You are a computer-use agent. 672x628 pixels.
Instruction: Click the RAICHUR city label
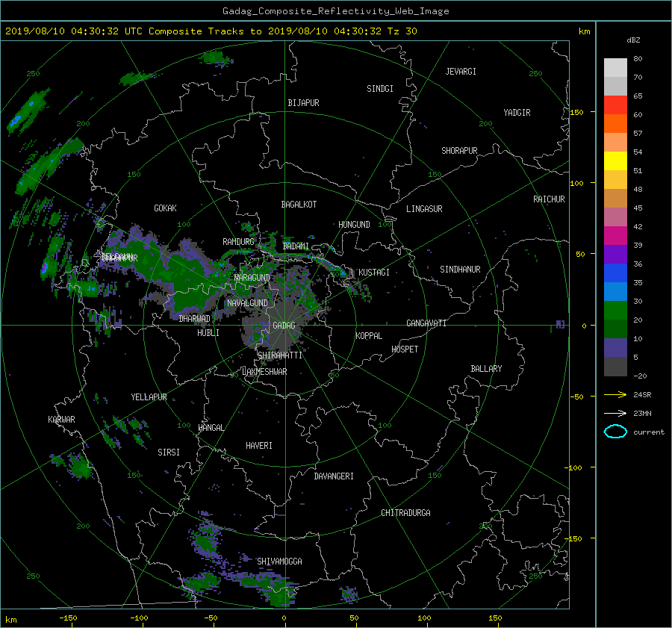(549, 199)
